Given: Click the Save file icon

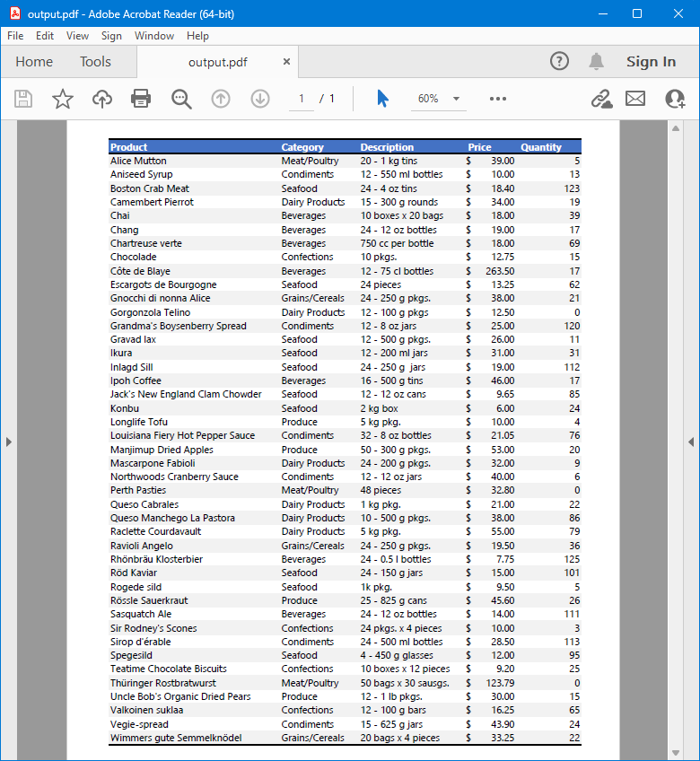Looking at the screenshot, I should (x=23, y=99).
